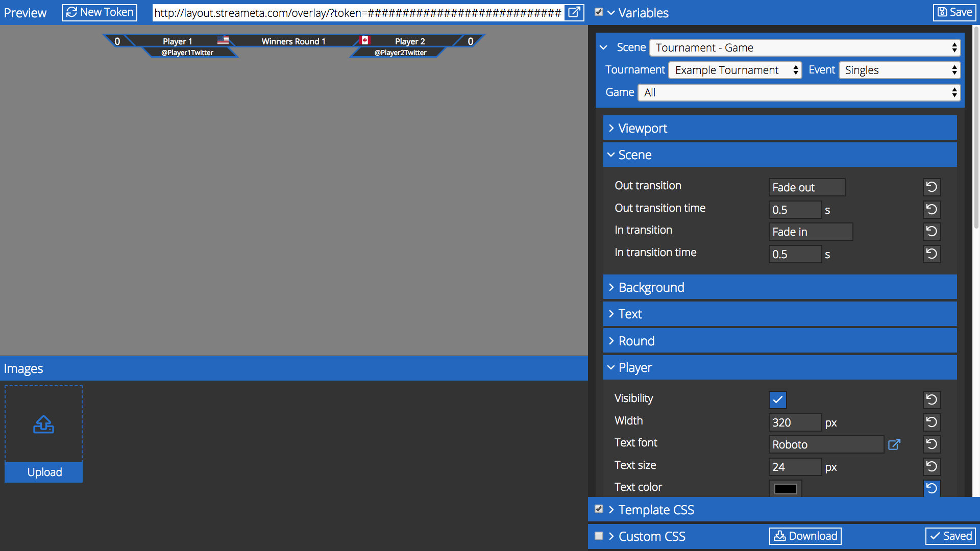Collapse the Scene settings section
Screen dimensions: 980x551
click(780, 155)
